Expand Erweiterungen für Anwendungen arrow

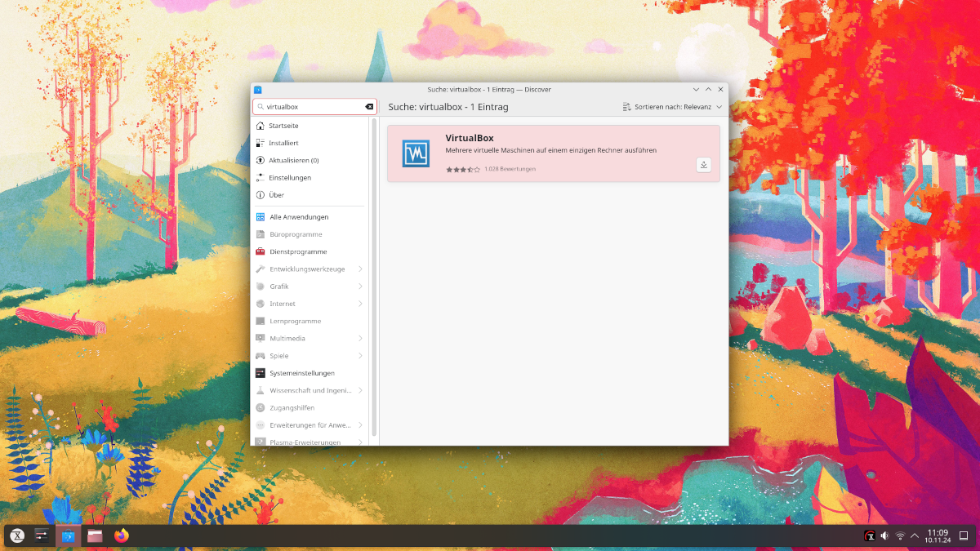[x=360, y=425]
